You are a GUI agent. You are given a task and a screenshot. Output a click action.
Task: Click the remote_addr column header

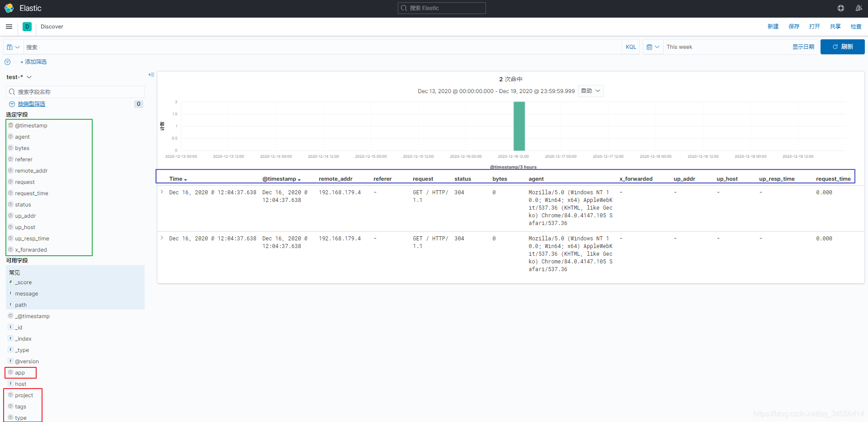(x=335, y=179)
